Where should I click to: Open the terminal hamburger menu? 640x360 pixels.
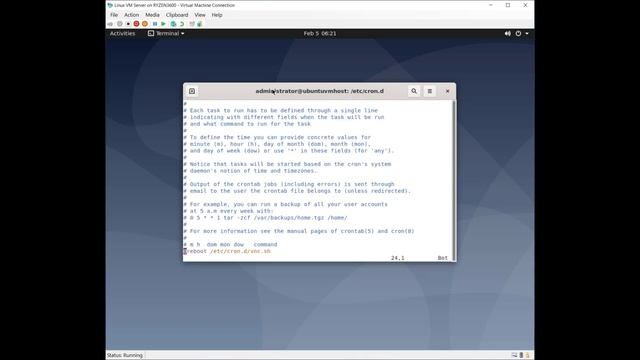tap(429, 91)
